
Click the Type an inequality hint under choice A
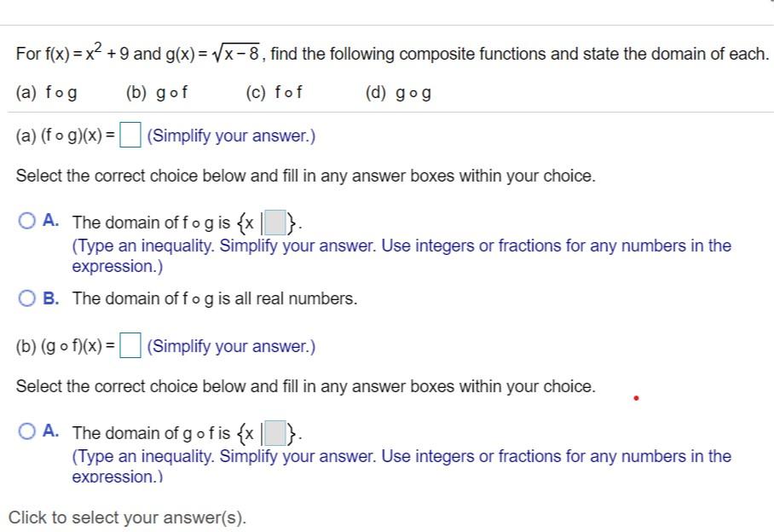401,246
